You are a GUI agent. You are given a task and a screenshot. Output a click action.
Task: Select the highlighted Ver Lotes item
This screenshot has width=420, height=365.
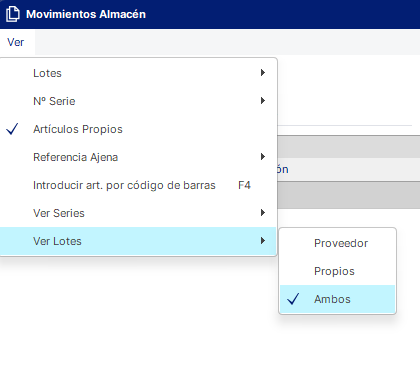[x=138, y=241]
